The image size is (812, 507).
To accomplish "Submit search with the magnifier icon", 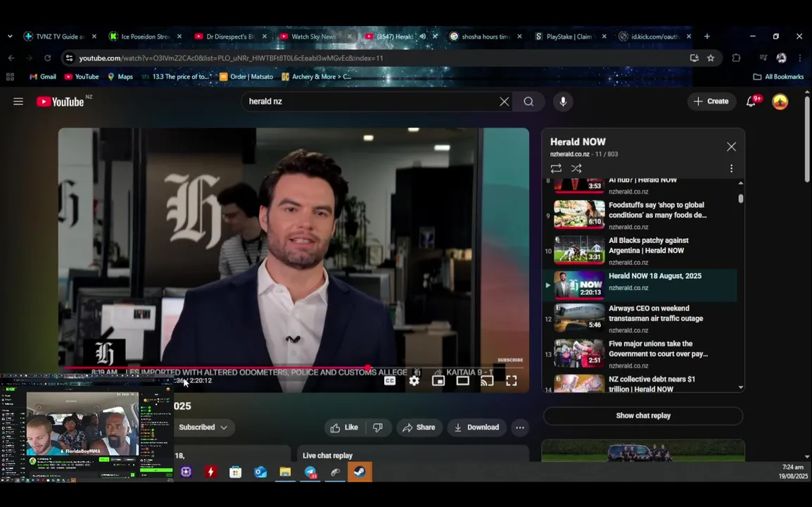I will point(528,101).
